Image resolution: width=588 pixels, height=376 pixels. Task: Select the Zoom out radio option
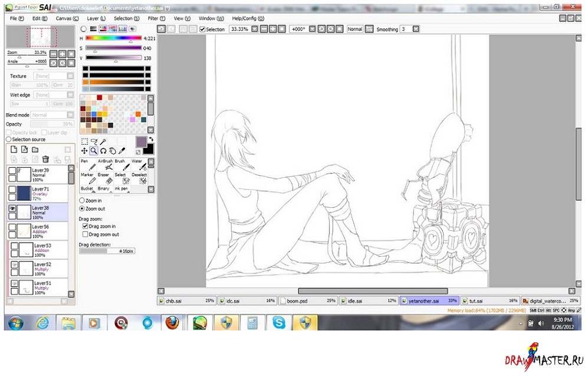click(x=82, y=208)
